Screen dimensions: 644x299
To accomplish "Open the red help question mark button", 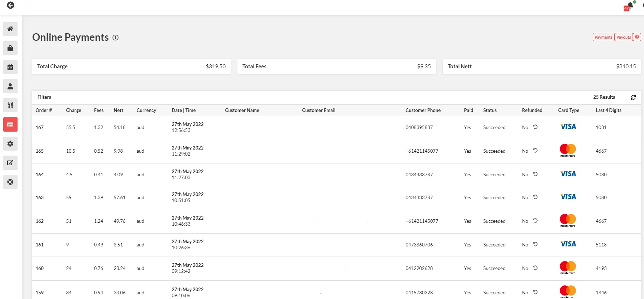I will point(637,37).
